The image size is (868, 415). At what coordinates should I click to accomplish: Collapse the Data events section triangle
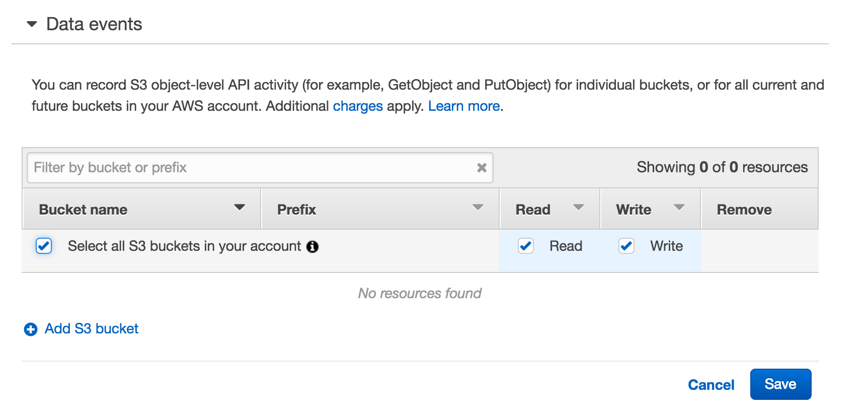tap(32, 24)
